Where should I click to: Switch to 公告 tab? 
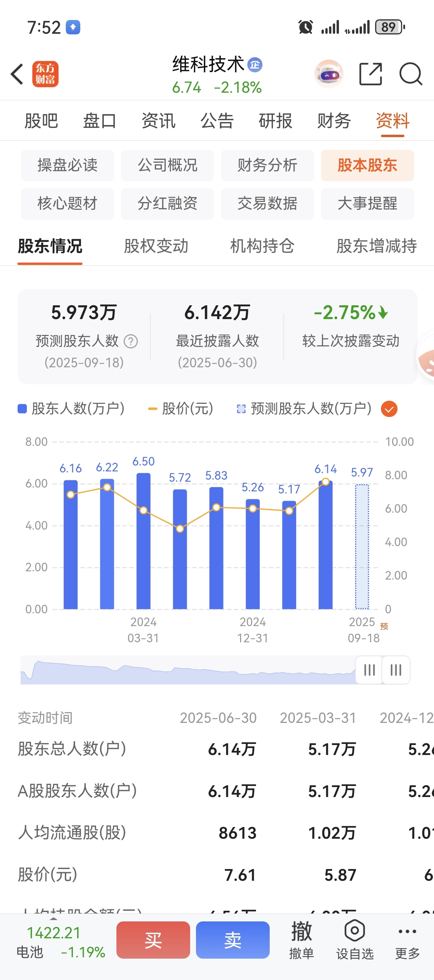(217, 121)
